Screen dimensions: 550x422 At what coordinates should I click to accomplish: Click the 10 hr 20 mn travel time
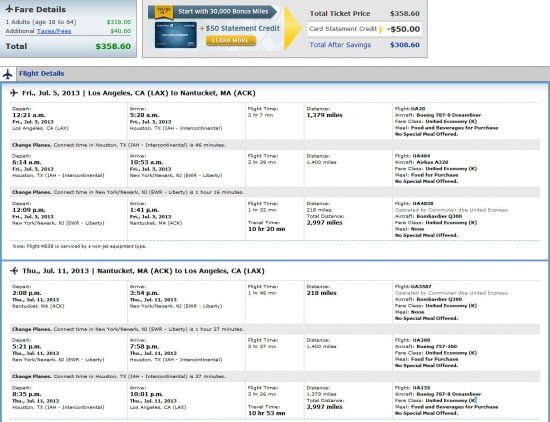pyautogui.click(x=266, y=229)
